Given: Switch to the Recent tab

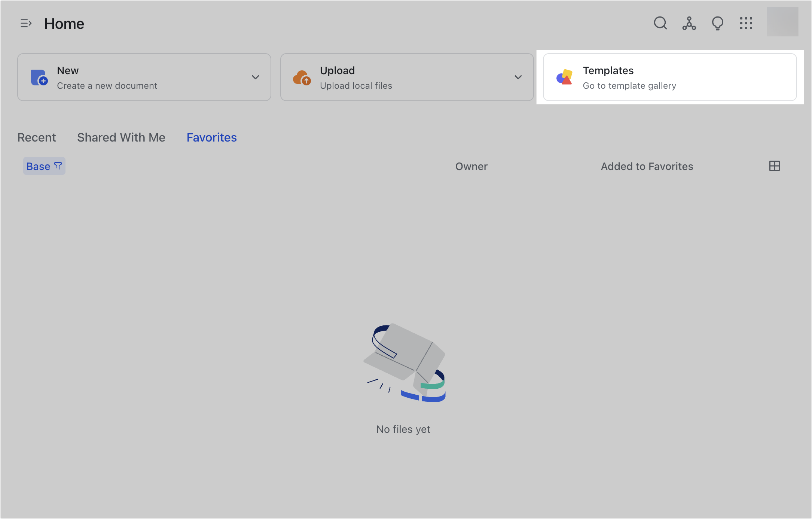Looking at the screenshot, I should coord(37,137).
